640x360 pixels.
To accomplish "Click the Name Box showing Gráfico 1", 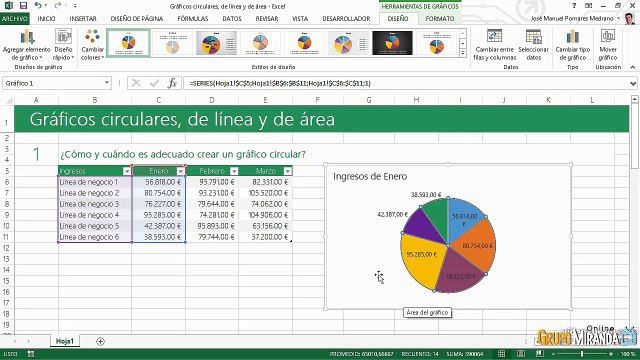I will [52, 83].
